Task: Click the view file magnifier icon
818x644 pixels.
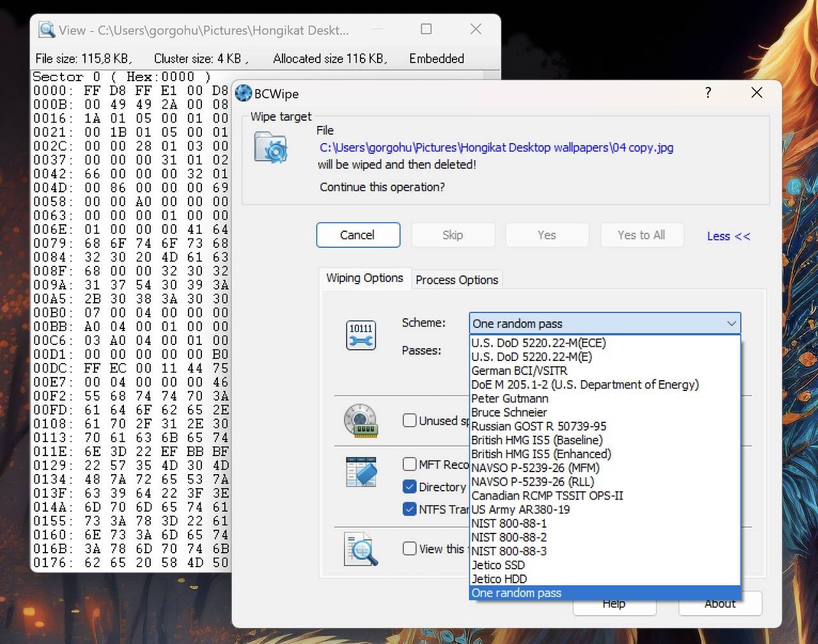Action: [x=361, y=549]
